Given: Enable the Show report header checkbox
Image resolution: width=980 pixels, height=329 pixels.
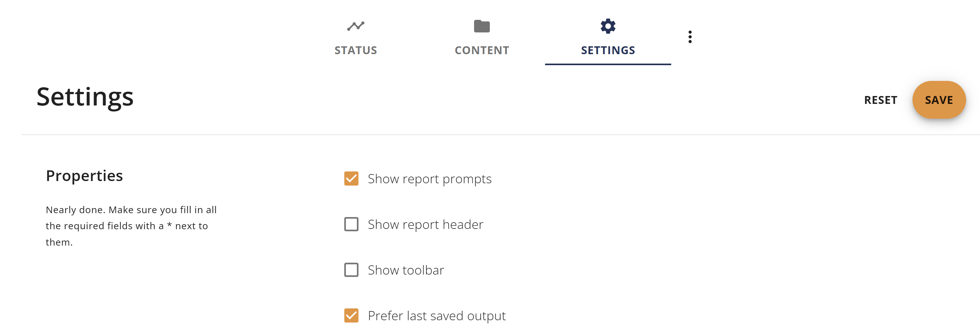Looking at the screenshot, I should pyautogui.click(x=351, y=224).
